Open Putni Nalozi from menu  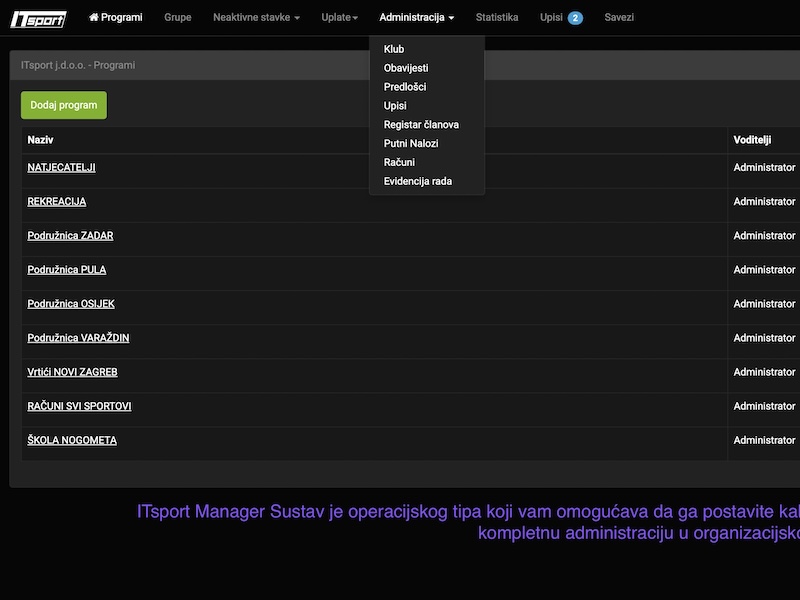coord(411,144)
